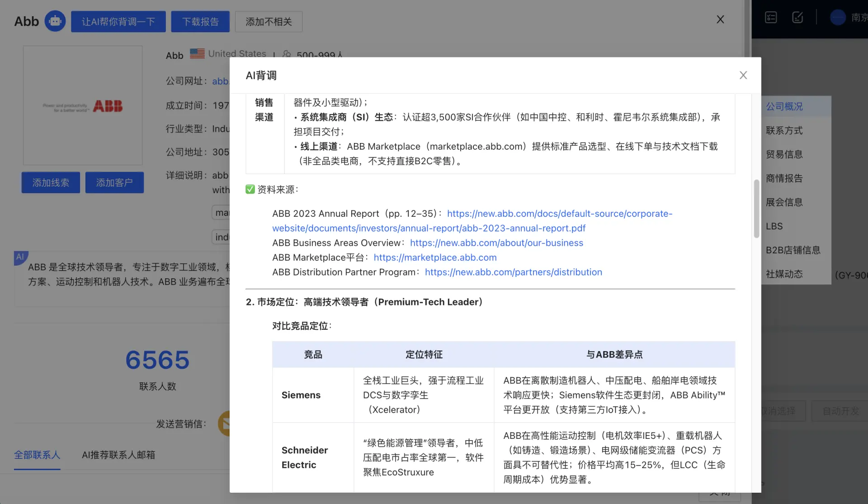Select 社媒动态 in side navigation

[784, 274]
